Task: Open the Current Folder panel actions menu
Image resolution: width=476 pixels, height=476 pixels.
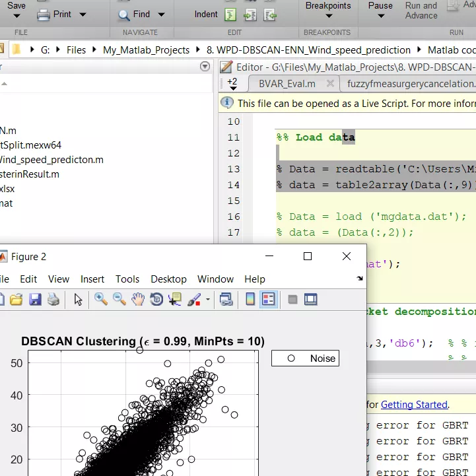Action: coord(205,67)
